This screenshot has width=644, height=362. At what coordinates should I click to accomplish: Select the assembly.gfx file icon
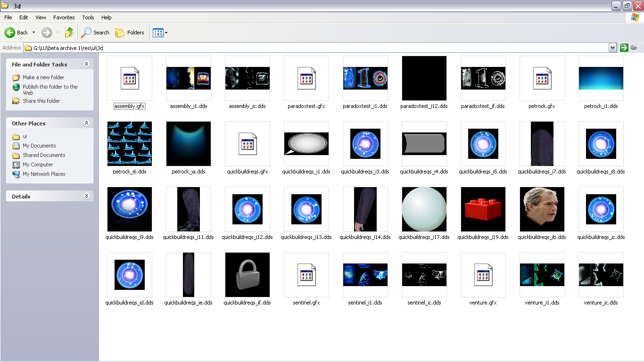click(x=130, y=78)
